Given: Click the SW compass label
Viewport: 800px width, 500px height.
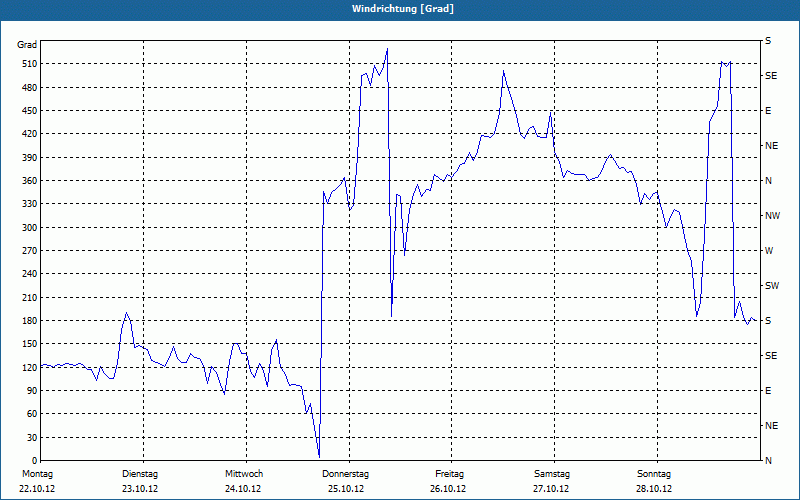Looking at the screenshot, I should point(772,286).
